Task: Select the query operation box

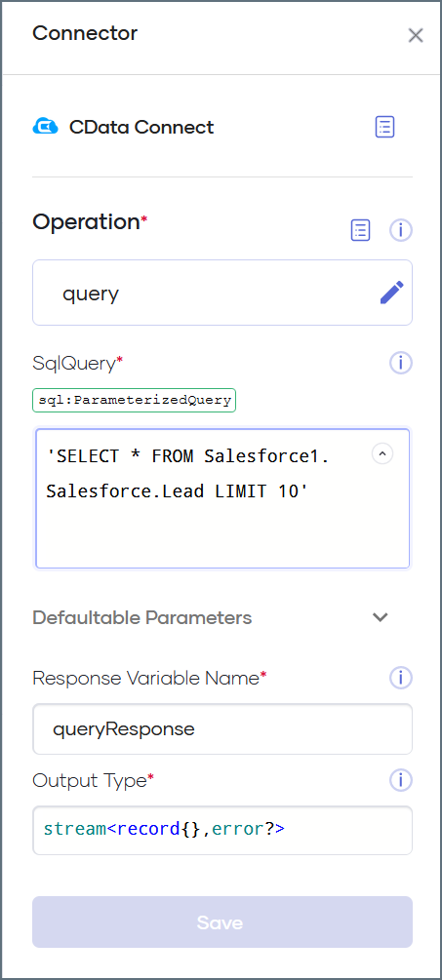Action: pyautogui.click(x=221, y=293)
